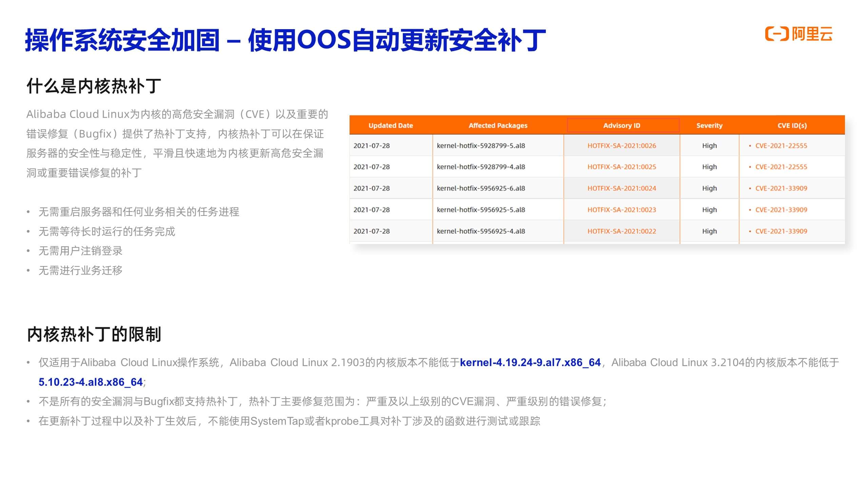This screenshot has width=868, height=488.
Task: Click the Updated Date column header
Action: pyautogui.click(x=391, y=125)
